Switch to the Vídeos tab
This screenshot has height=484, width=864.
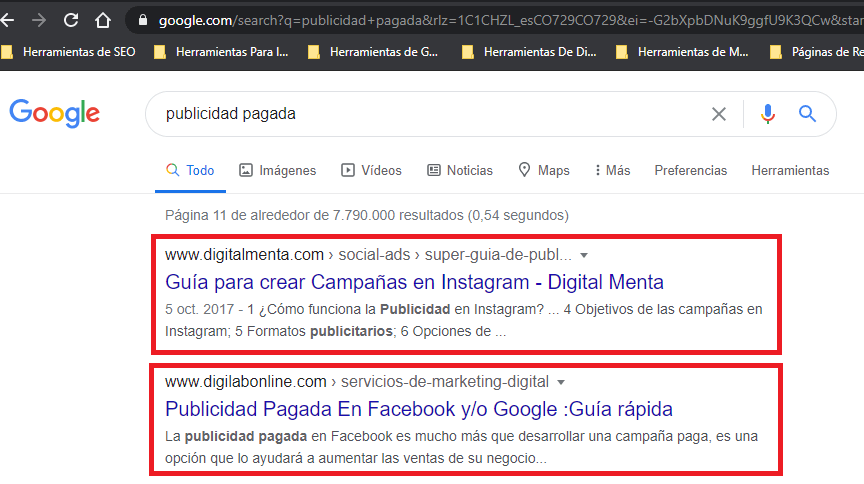(x=371, y=170)
